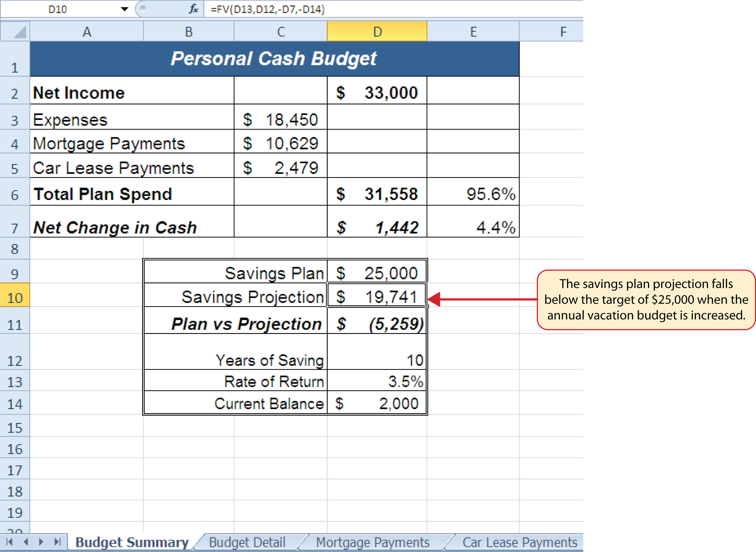Screen dimensions: 756x552
Task: Select the Rate of Return label
Action: coord(235,380)
